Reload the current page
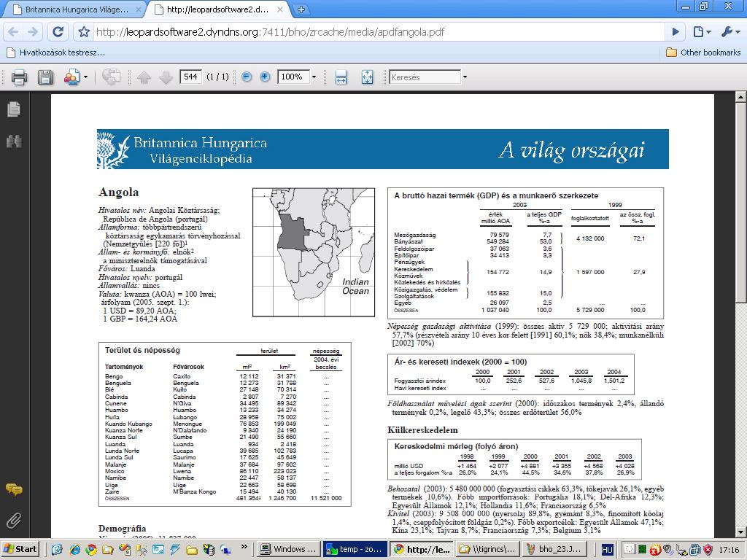This screenshot has height=560, width=747. 58,32
